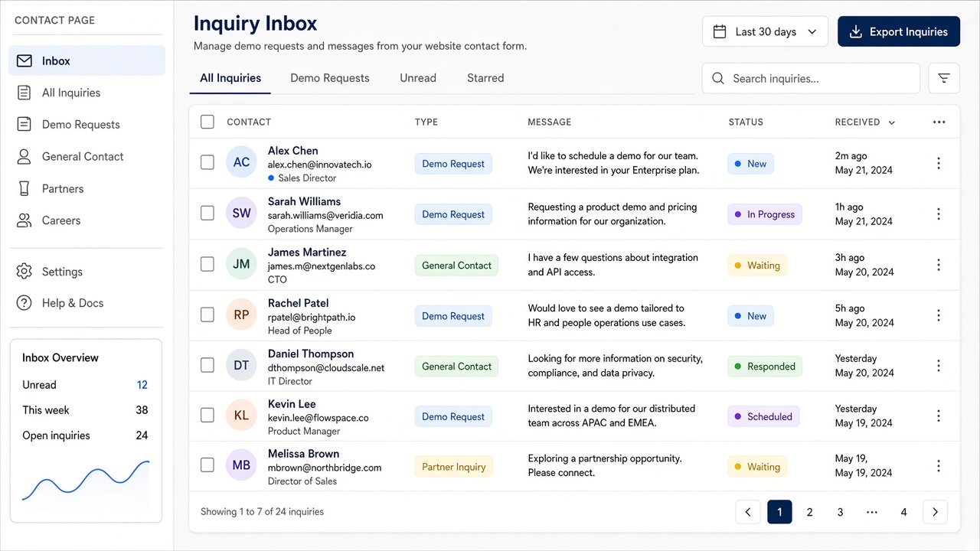Click the pagination ellipsis button
This screenshot has width=980, height=551.
(871, 512)
